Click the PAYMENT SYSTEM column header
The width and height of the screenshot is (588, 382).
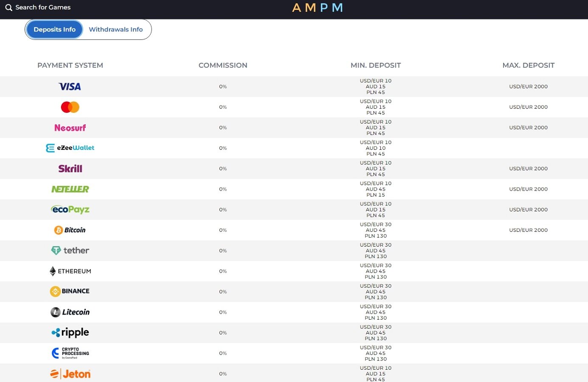pos(70,65)
